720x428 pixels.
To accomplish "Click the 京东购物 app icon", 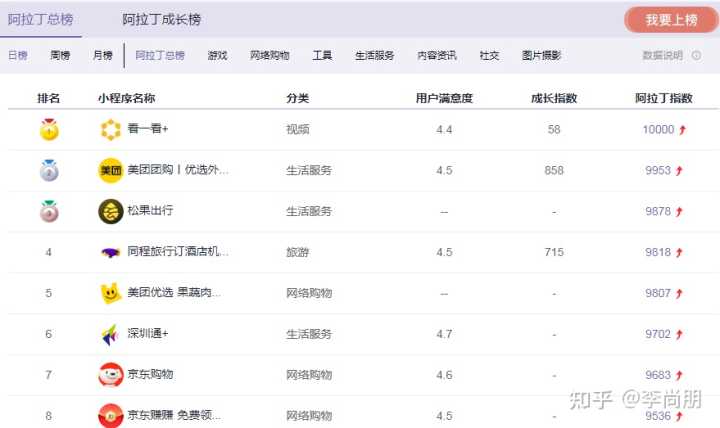I will click(111, 375).
